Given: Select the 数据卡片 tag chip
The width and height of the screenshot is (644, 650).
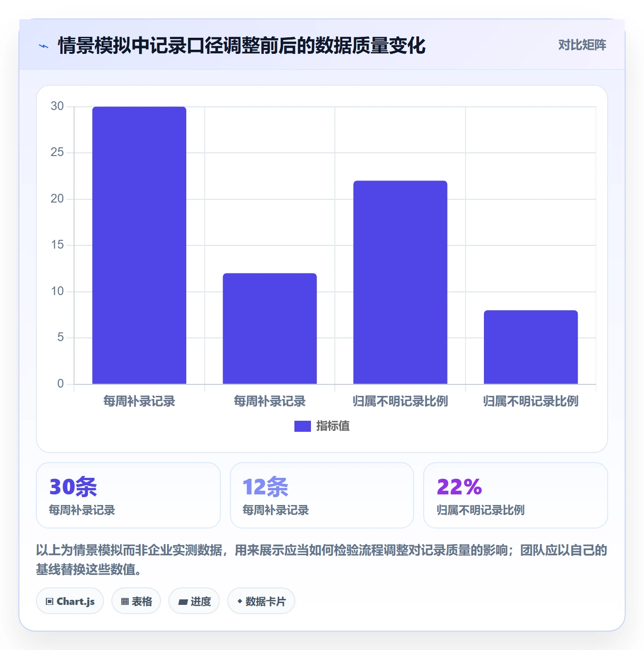Looking at the screenshot, I should 261,601.
